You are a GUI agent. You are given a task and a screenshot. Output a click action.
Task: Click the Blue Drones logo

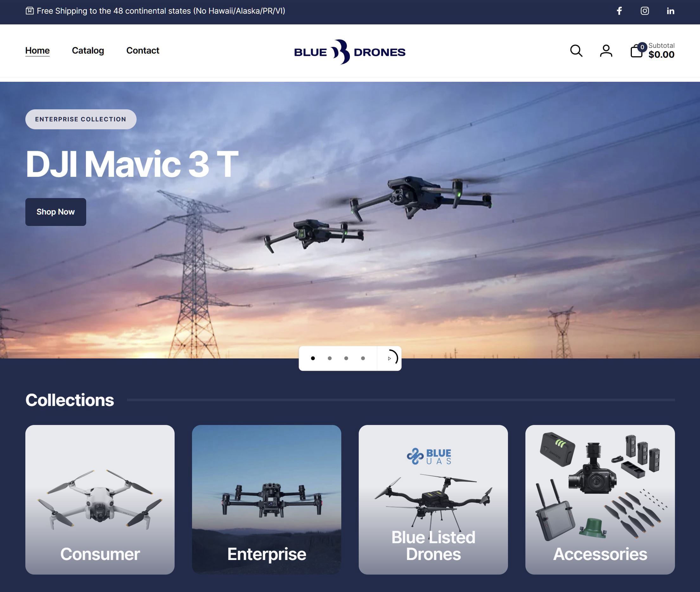pyautogui.click(x=350, y=51)
